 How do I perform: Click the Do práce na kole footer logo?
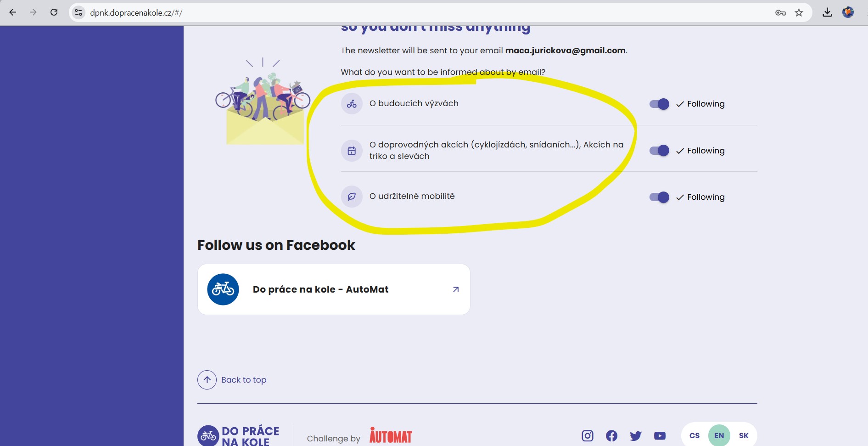point(239,435)
